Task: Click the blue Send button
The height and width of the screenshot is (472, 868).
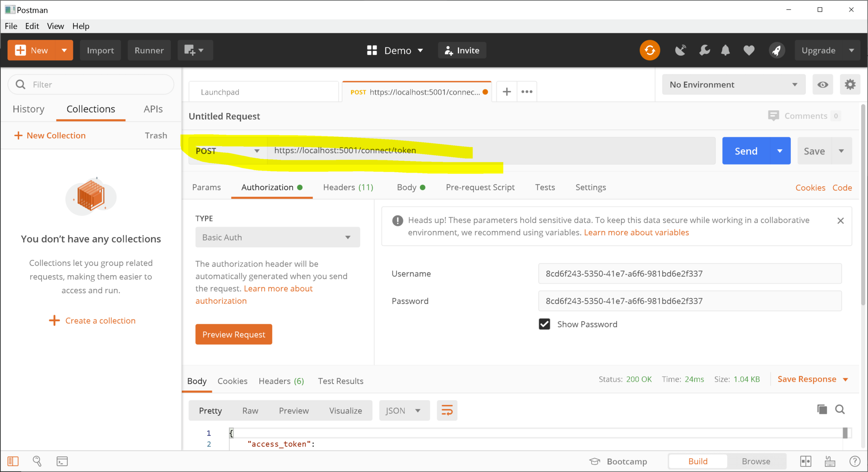Action: pos(746,151)
